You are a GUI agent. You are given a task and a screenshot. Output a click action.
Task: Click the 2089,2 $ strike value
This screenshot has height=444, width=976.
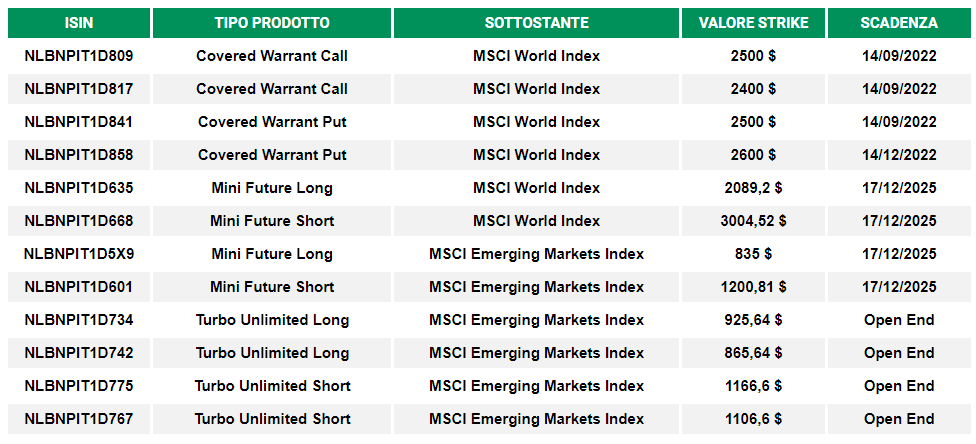753,188
